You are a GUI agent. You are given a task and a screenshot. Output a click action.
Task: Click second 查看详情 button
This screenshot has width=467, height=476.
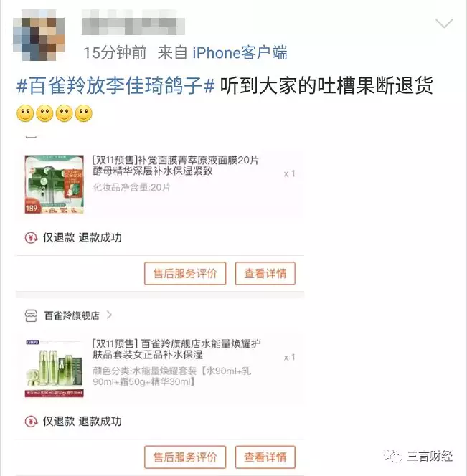pyautogui.click(x=265, y=457)
